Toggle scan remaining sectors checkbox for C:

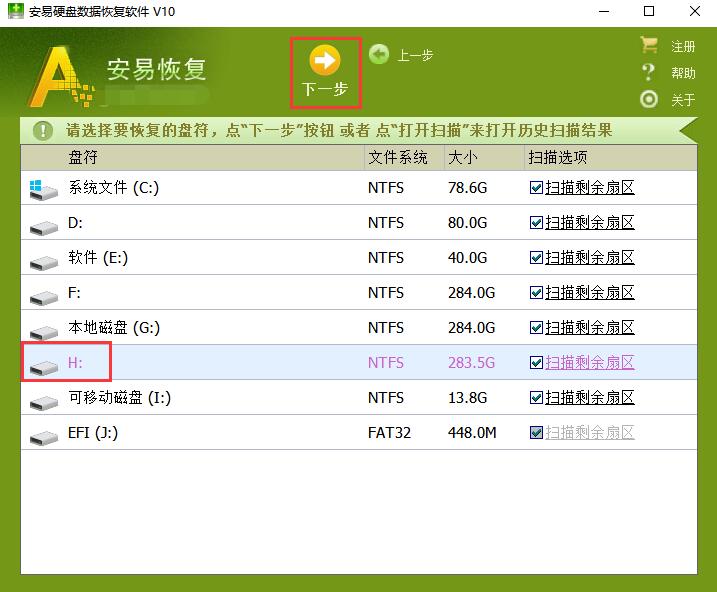[x=536, y=188]
